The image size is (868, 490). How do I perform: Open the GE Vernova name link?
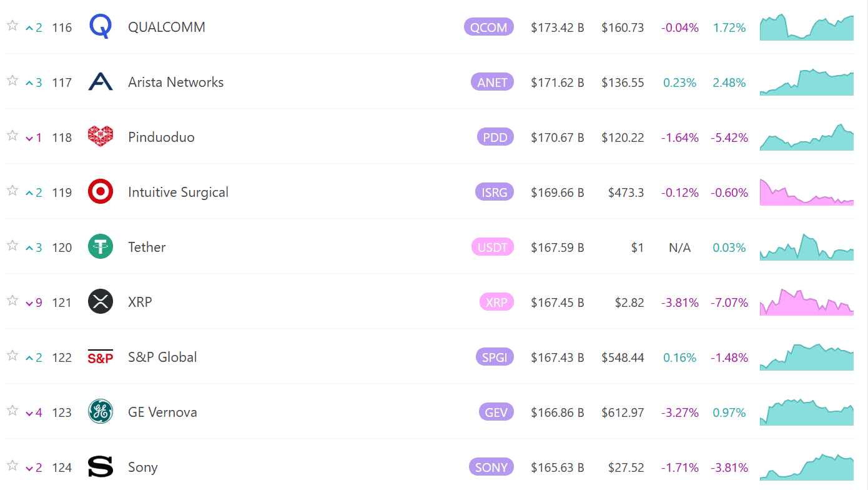coord(162,412)
